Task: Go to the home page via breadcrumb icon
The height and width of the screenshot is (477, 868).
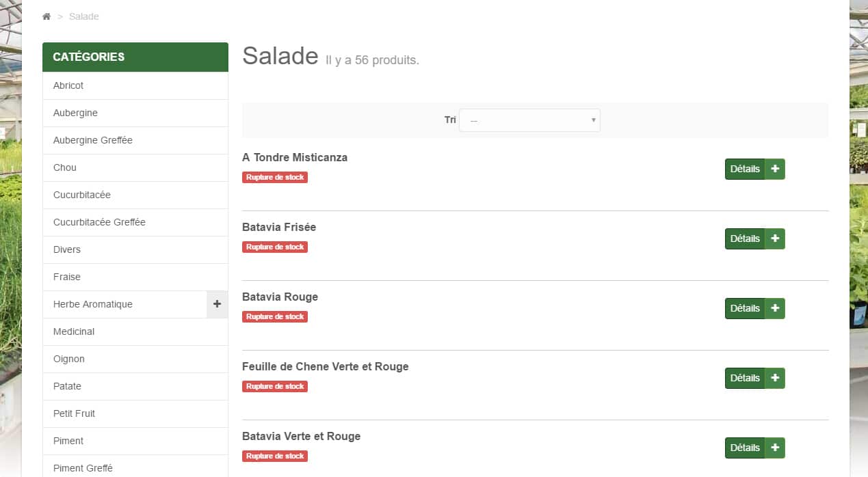Action: tap(47, 16)
